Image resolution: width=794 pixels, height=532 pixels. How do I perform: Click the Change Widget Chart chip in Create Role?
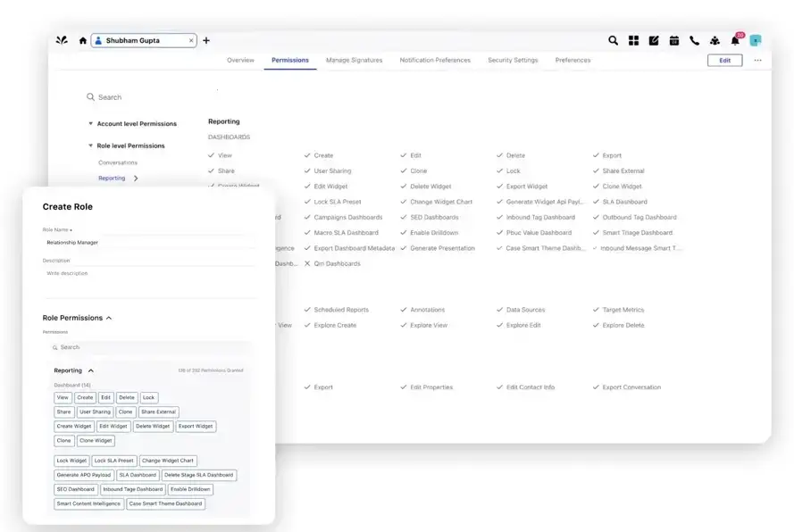pyautogui.click(x=168, y=461)
